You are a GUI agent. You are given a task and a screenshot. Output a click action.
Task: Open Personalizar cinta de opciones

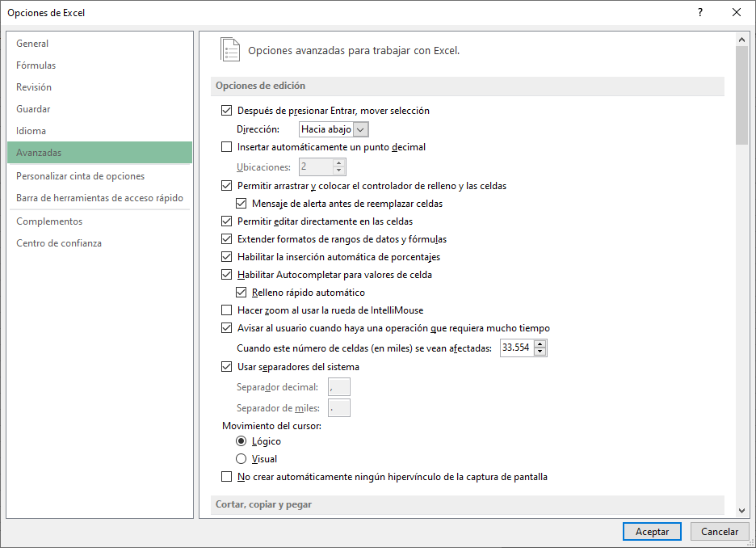click(100, 176)
